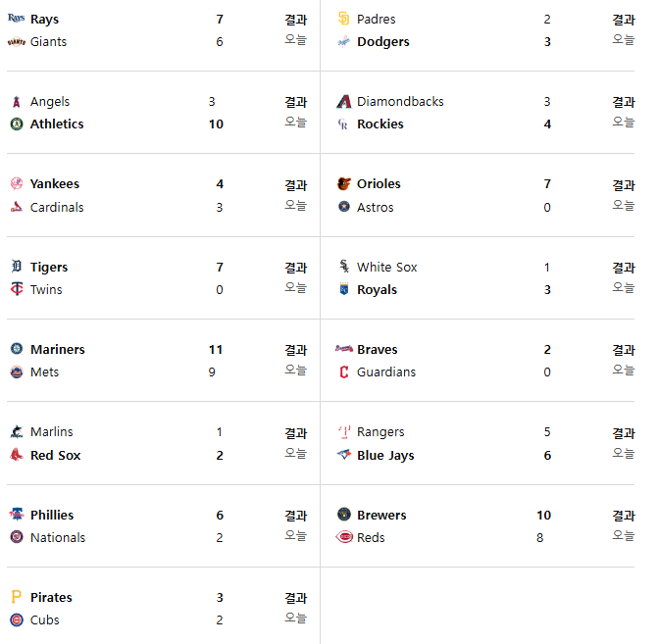This screenshot has width=658, height=644.
Task: Click the Rays team logo
Action: [17, 18]
